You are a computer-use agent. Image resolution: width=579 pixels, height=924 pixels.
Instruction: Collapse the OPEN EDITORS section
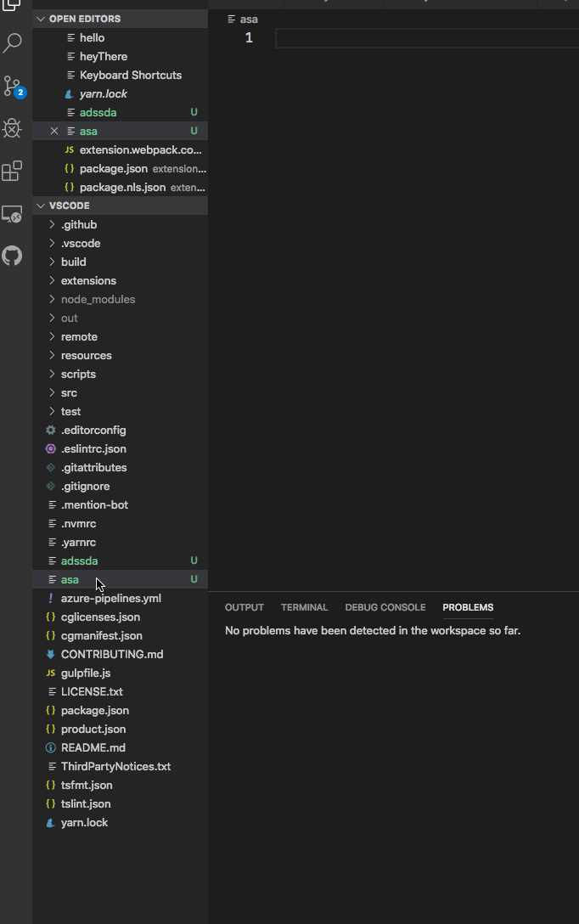pos(40,18)
